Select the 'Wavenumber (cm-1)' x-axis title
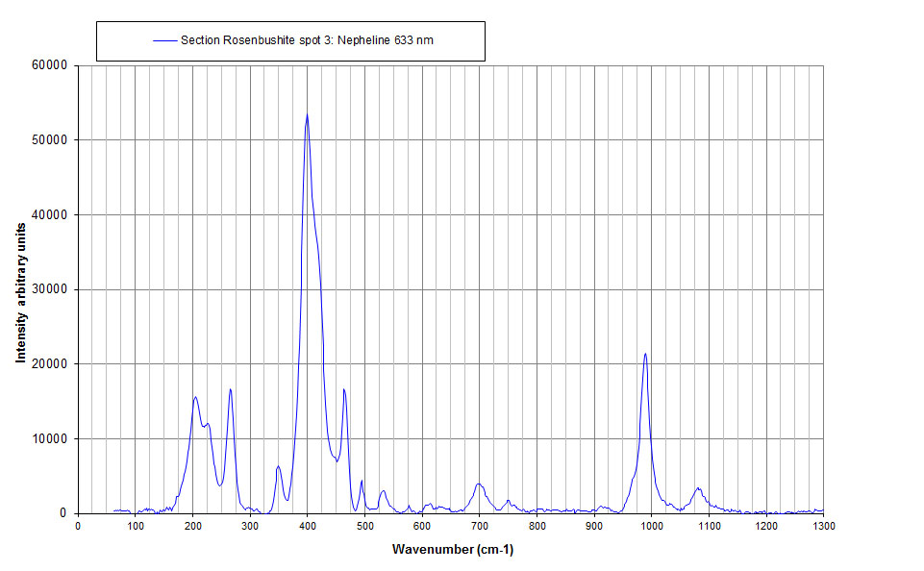Image resolution: width=924 pixels, height=571 pixels. point(452,549)
